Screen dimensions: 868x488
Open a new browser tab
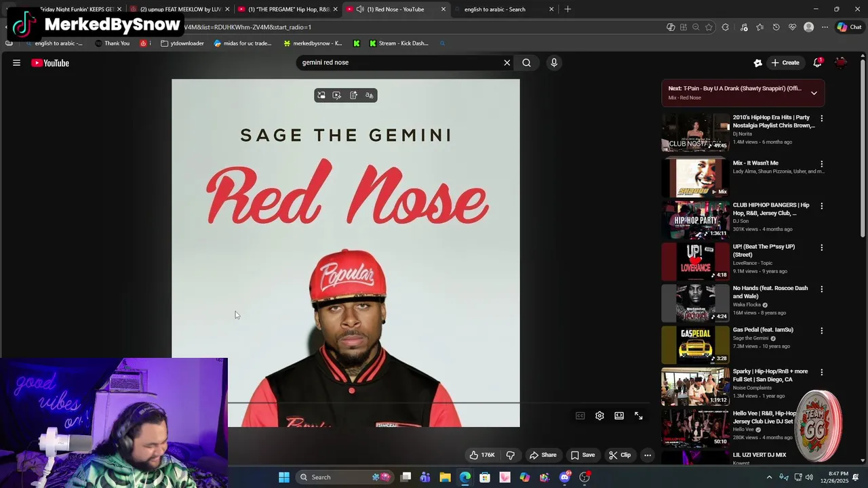[568, 9]
